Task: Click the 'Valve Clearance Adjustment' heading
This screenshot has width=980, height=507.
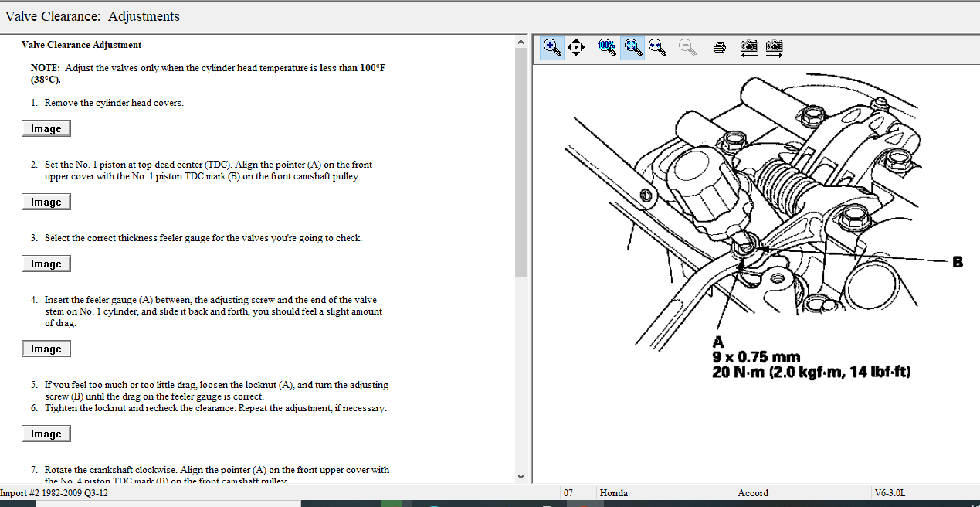Action: click(81, 45)
